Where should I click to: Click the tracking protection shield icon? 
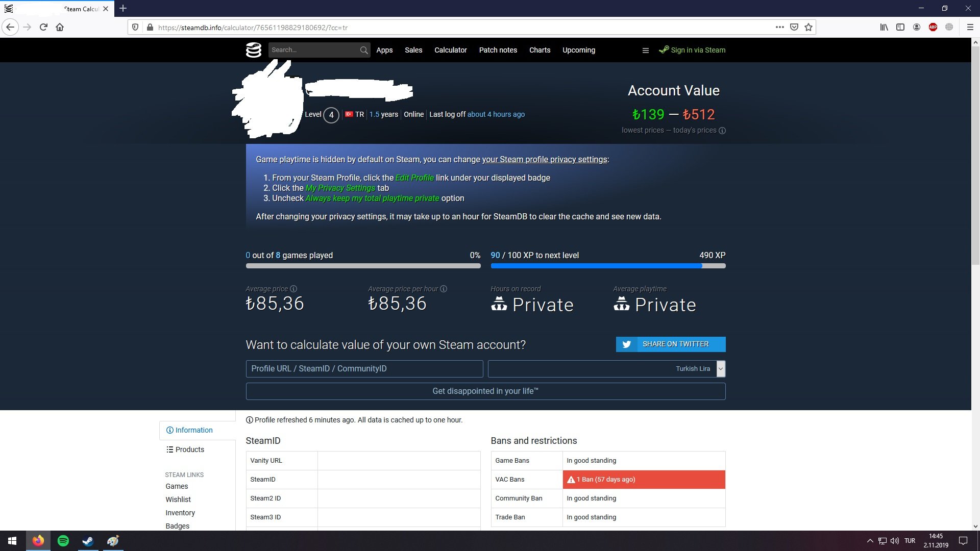[x=135, y=28]
